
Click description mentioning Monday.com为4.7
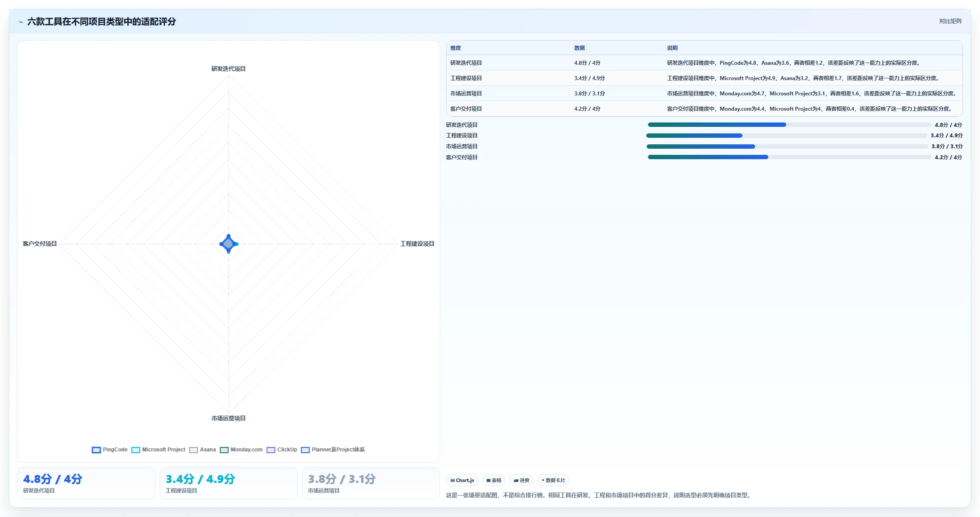(x=812, y=94)
